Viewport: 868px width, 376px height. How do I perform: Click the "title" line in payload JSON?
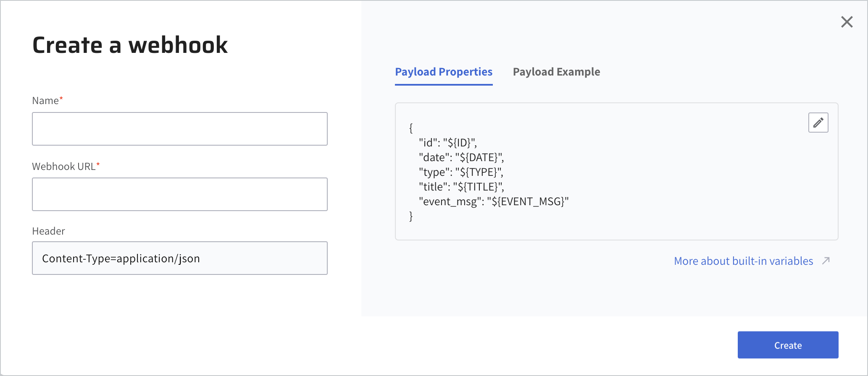coord(461,187)
